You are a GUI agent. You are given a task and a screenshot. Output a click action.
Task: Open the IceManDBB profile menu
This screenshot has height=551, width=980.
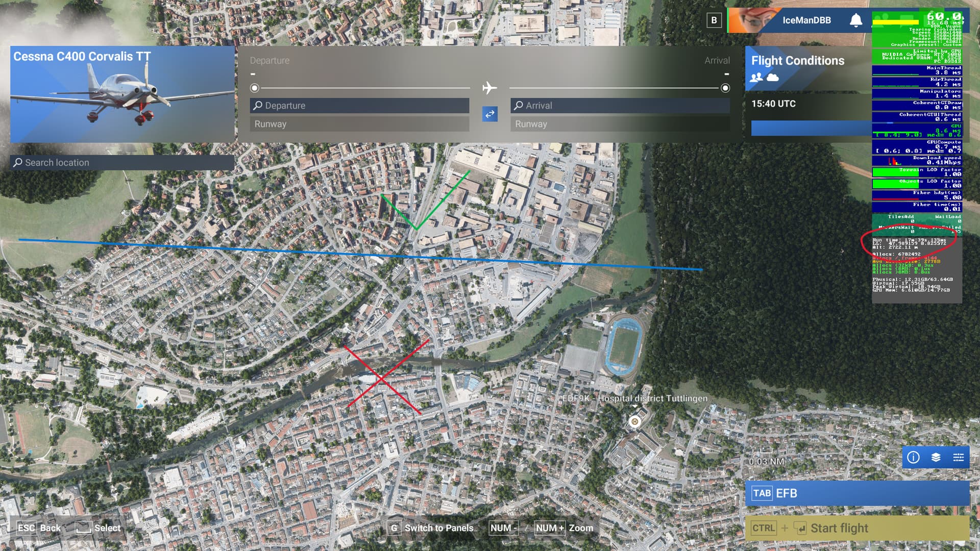point(806,20)
